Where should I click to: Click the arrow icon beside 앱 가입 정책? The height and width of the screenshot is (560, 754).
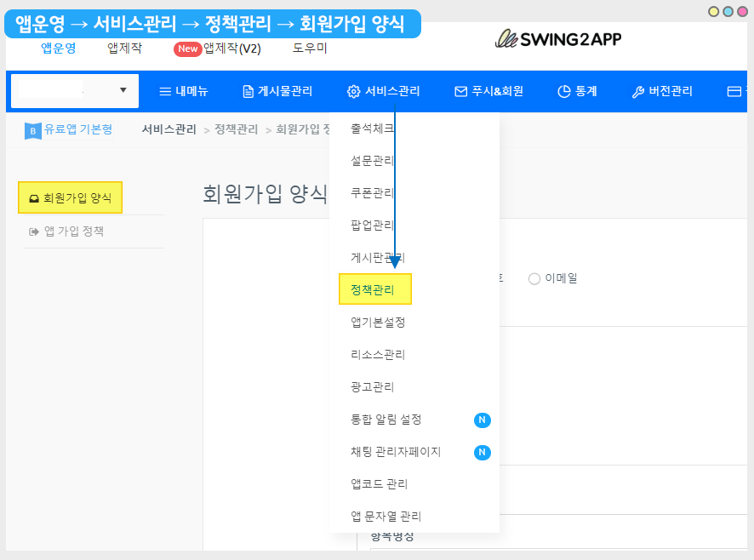click(x=34, y=231)
